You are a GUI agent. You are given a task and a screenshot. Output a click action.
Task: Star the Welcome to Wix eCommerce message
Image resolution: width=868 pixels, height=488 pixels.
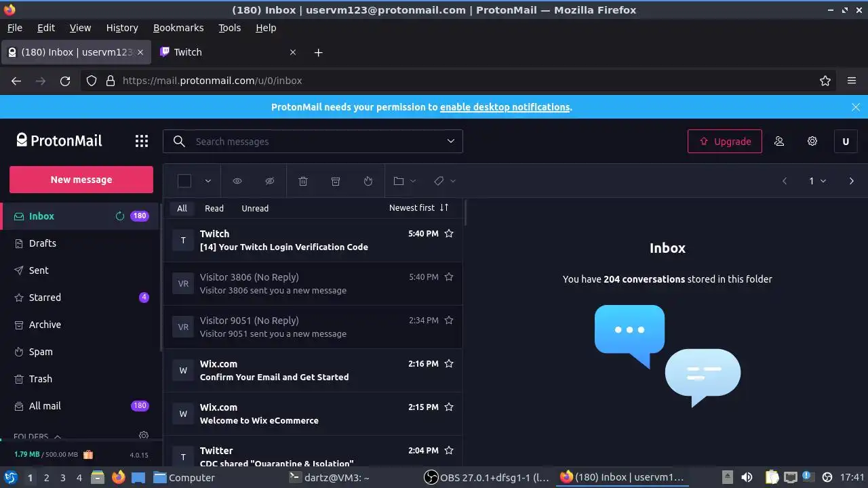click(x=448, y=407)
